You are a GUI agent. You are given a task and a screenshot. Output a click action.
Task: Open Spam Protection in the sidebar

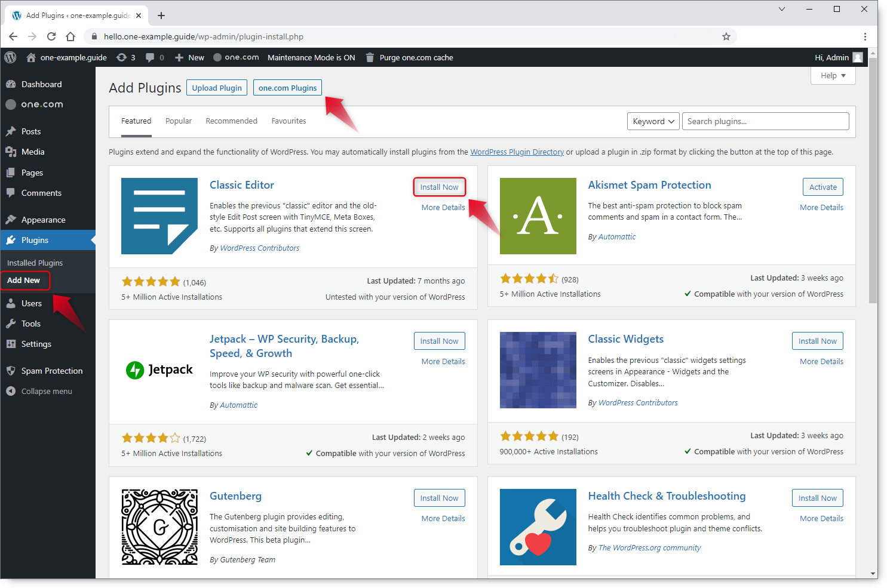coord(51,370)
